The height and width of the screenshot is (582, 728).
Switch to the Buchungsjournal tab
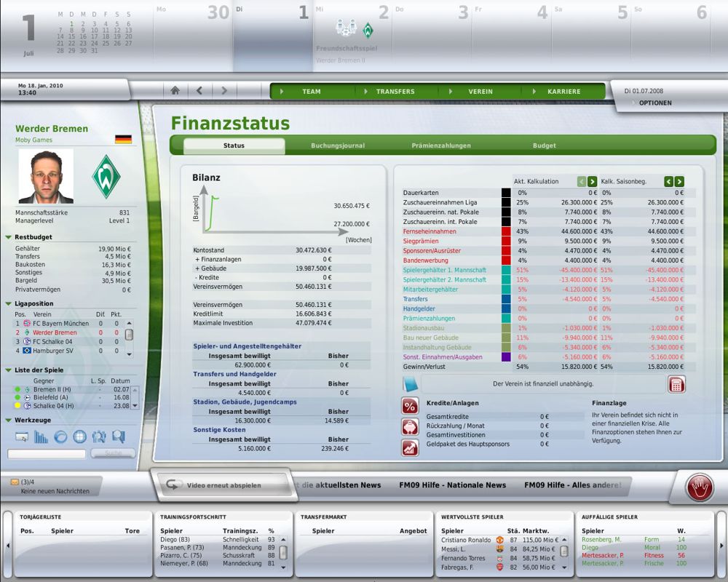(338, 145)
